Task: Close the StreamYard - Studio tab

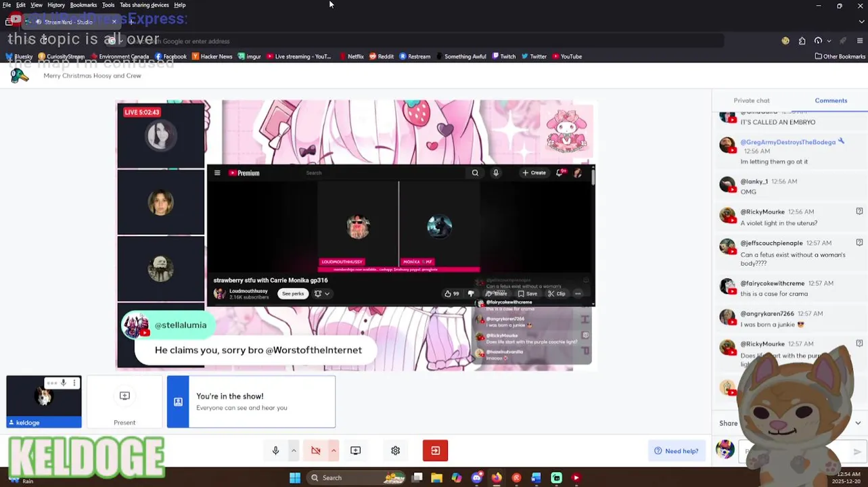Action: [x=114, y=22]
